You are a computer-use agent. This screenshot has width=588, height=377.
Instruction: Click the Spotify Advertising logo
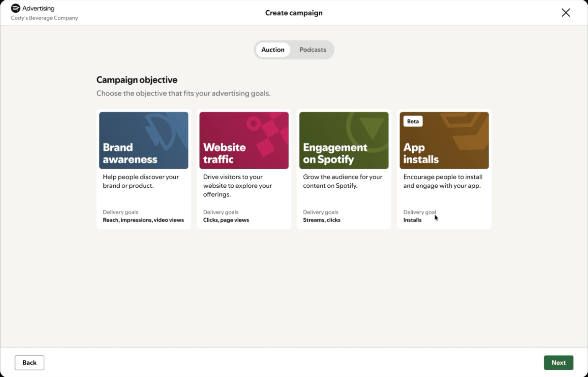[x=33, y=8]
